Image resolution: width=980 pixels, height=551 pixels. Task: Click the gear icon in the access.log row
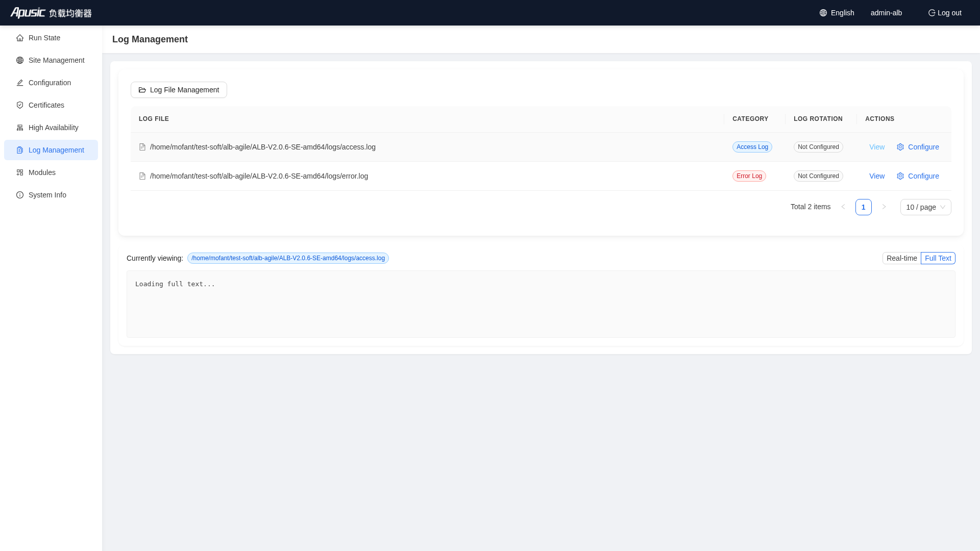[900, 147]
